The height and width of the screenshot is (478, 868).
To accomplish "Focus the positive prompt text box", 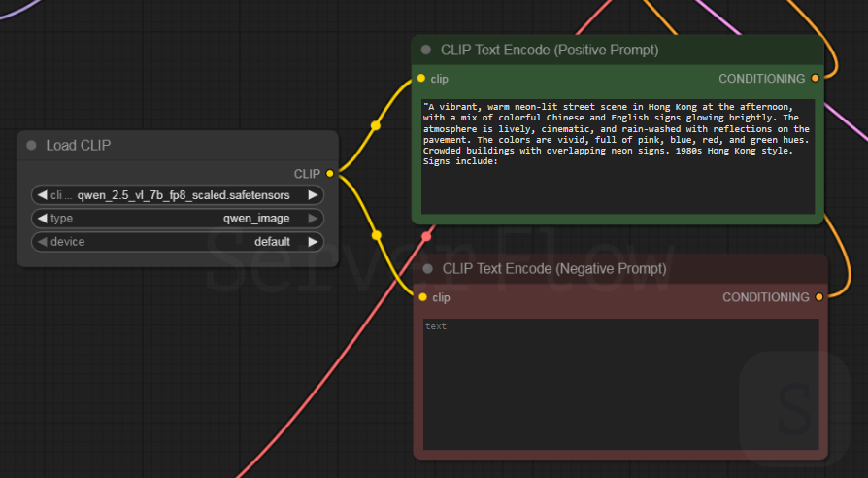I will (618, 156).
